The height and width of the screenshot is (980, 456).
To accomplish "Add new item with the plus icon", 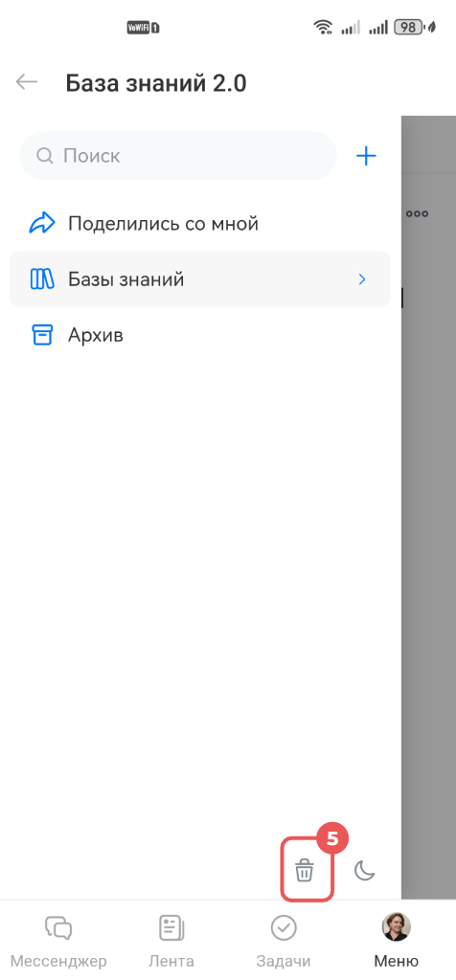I will [x=366, y=156].
